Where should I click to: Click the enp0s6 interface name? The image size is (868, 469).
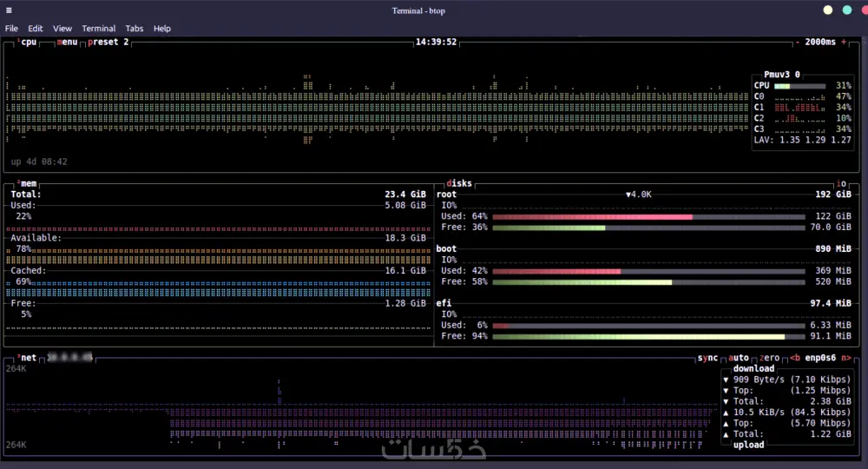click(820, 358)
